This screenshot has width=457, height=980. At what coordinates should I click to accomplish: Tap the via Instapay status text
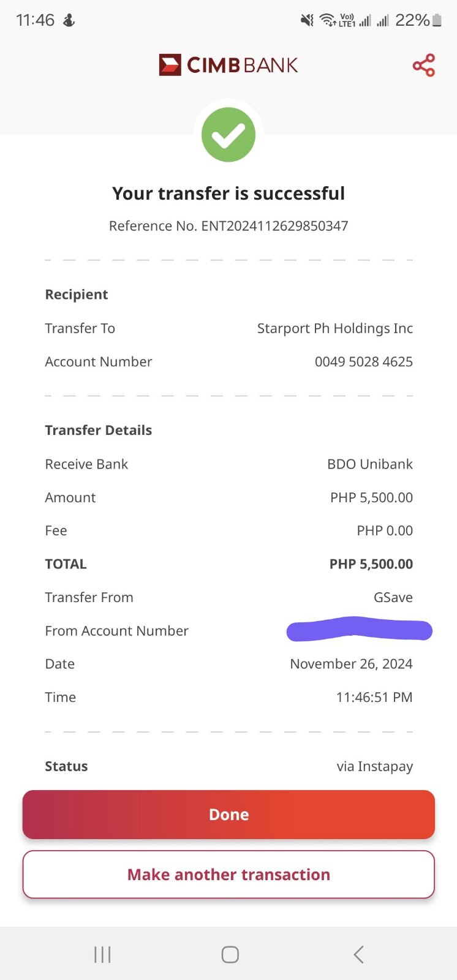point(374,766)
